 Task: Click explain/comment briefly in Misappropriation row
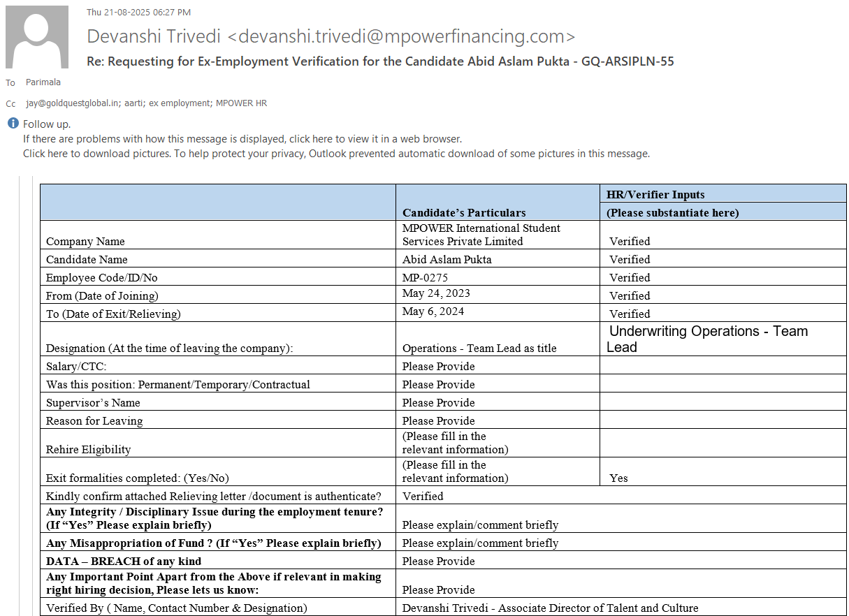(480, 543)
